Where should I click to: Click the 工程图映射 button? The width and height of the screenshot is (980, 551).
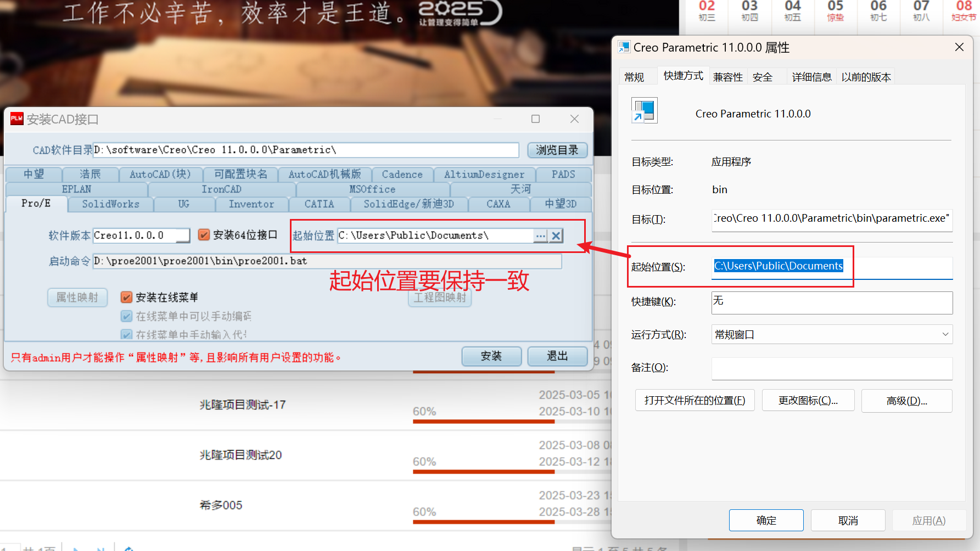[x=440, y=297]
